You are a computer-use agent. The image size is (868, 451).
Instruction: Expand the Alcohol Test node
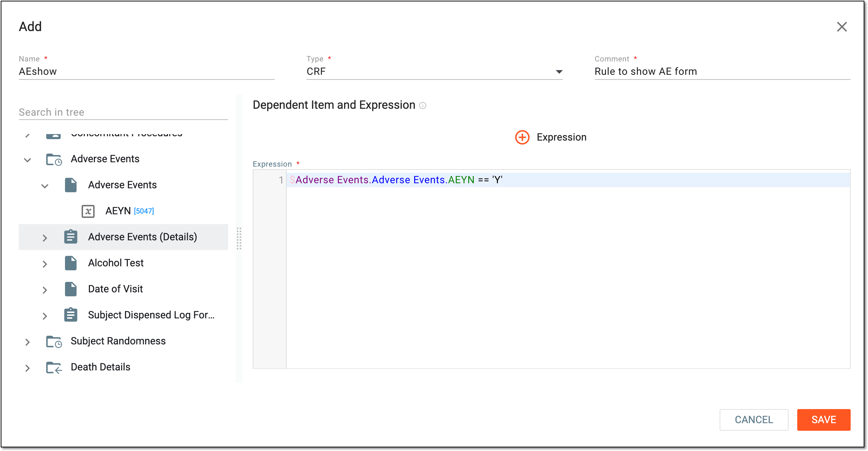(45, 264)
